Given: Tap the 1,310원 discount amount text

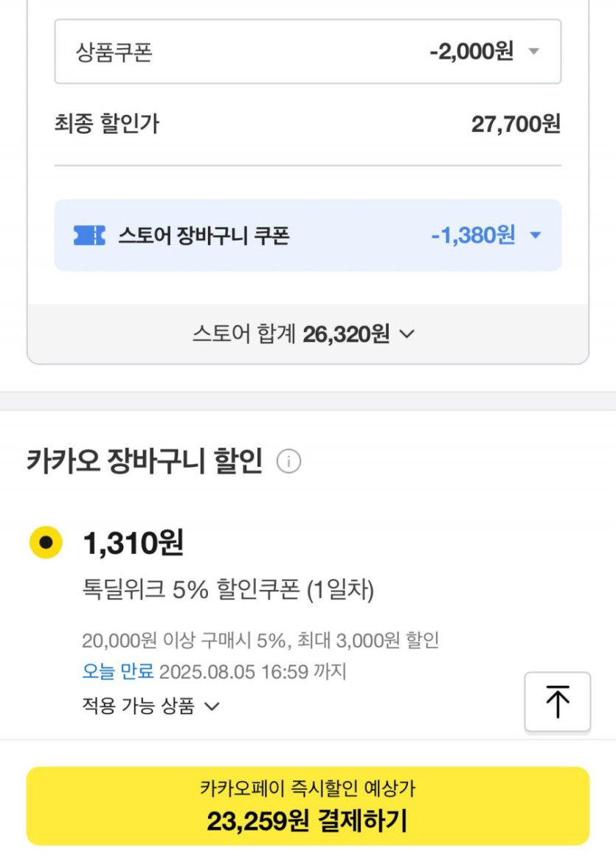Looking at the screenshot, I should pyautogui.click(x=133, y=544).
